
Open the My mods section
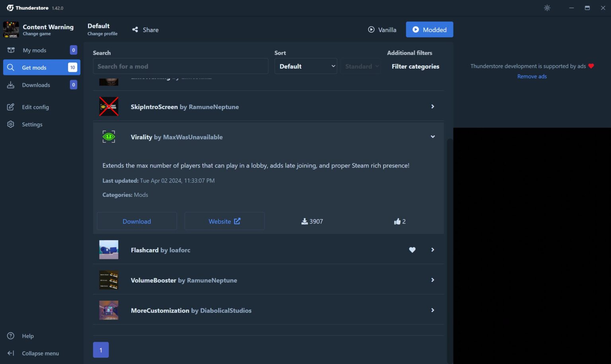point(34,50)
